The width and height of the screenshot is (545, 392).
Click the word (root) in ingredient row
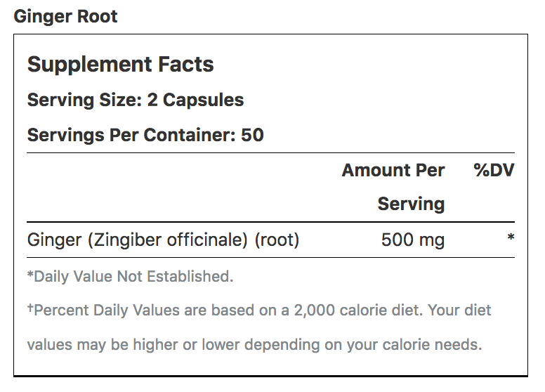(277, 240)
